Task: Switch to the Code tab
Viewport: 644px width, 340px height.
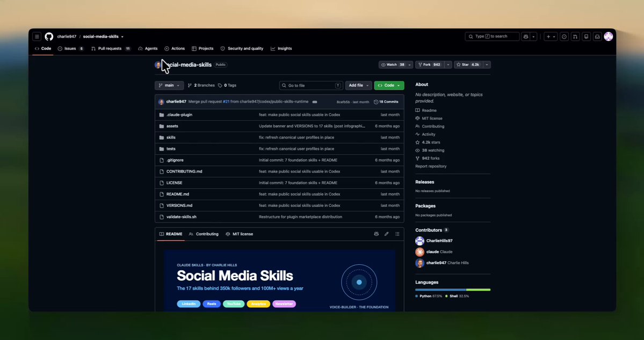Action: tap(43, 48)
